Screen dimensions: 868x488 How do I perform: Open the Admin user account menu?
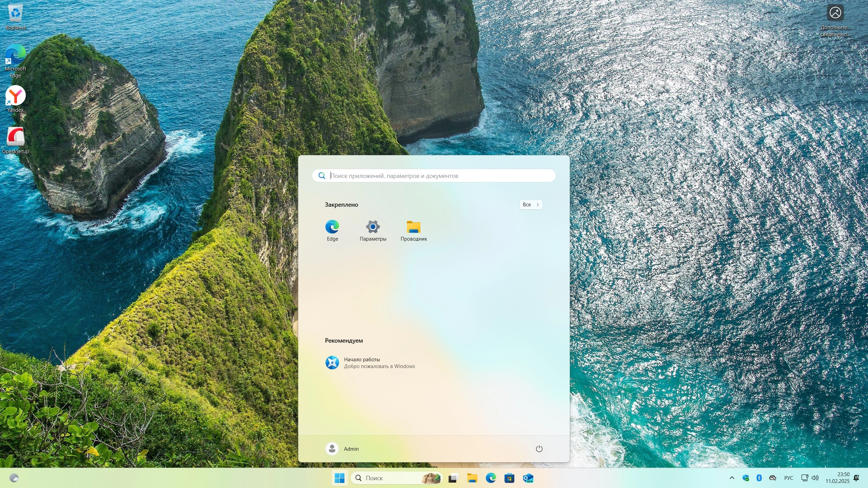click(x=342, y=449)
